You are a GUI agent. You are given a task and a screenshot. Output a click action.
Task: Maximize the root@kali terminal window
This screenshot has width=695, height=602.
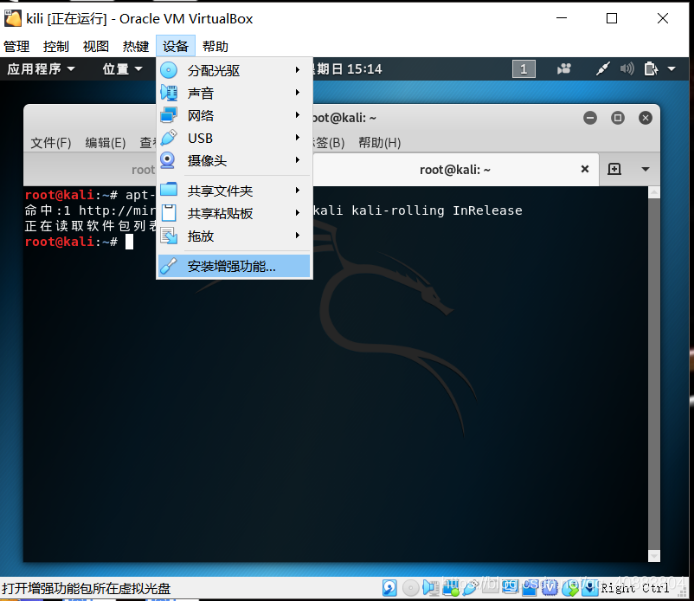click(617, 118)
